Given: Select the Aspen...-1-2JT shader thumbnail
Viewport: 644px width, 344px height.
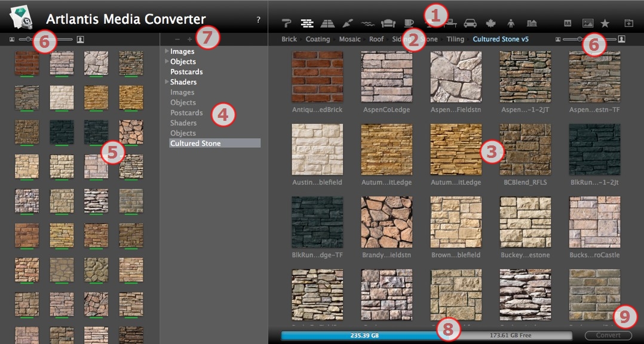Looking at the screenshot, I should pos(525,77).
